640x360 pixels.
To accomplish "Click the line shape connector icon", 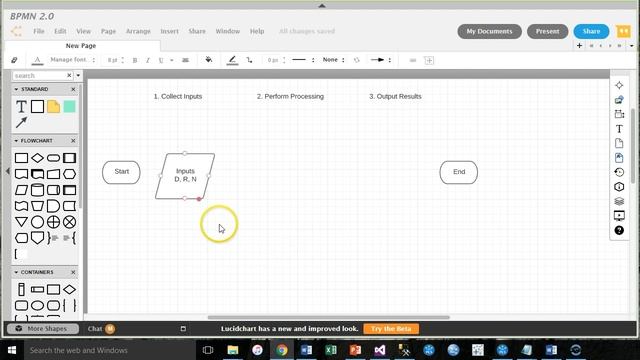I will [249, 60].
